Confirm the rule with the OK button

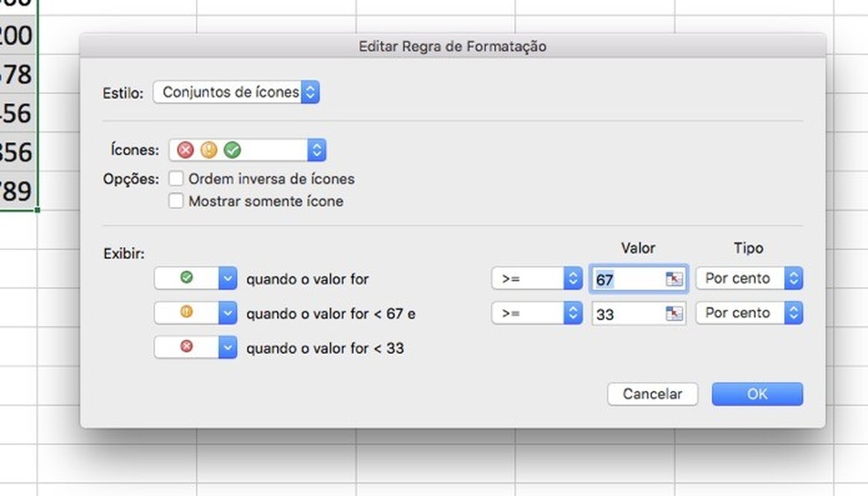[757, 394]
